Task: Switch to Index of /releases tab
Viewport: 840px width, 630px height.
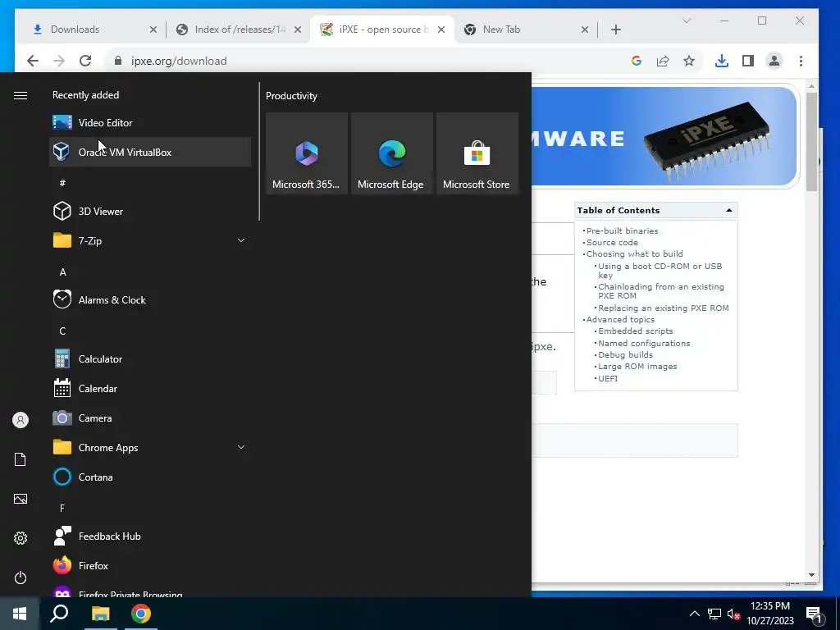Action: [239, 30]
